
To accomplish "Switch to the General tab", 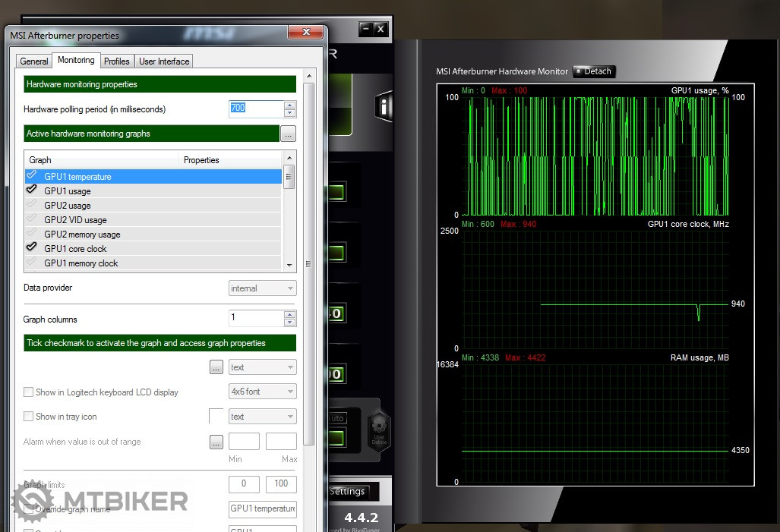I will tap(34, 61).
